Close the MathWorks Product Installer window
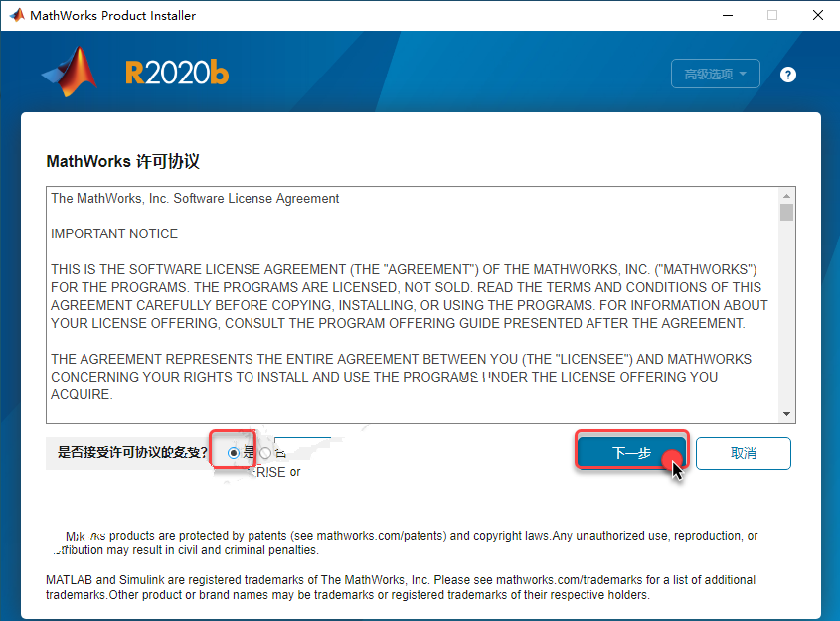Screen dimensions: 840x621 coord(817,15)
